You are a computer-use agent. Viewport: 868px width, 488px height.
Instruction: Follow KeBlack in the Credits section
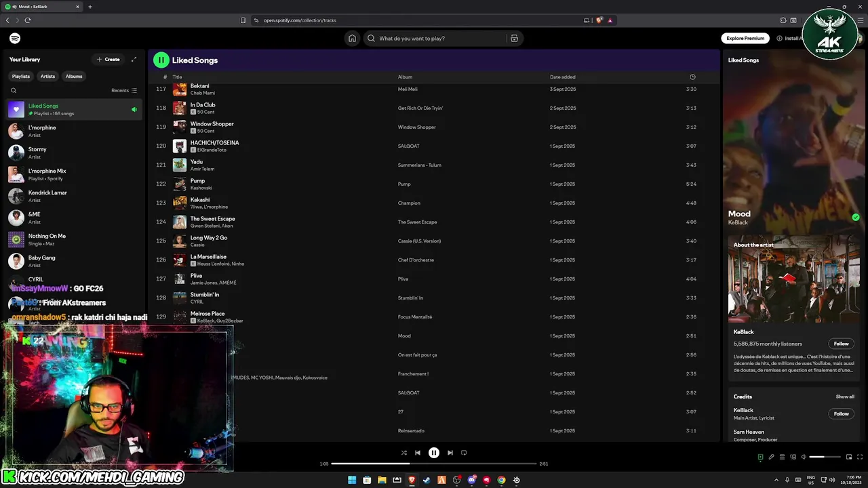(841, 413)
